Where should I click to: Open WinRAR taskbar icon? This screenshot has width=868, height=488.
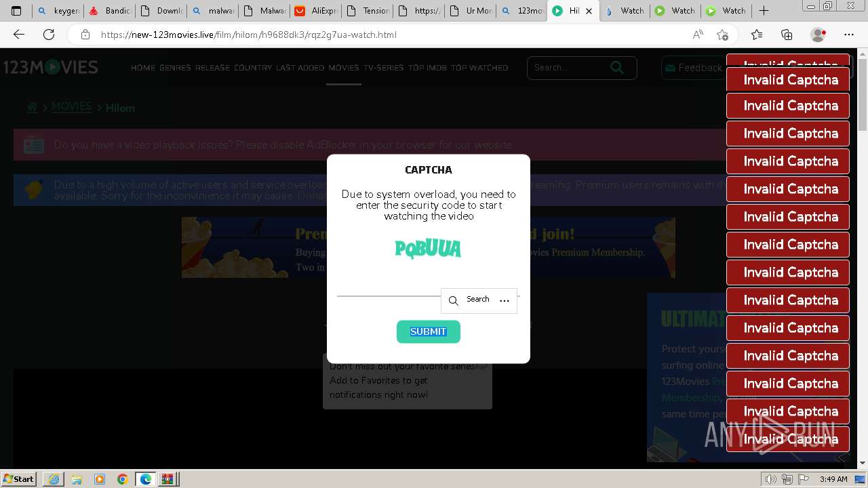tap(167, 479)
